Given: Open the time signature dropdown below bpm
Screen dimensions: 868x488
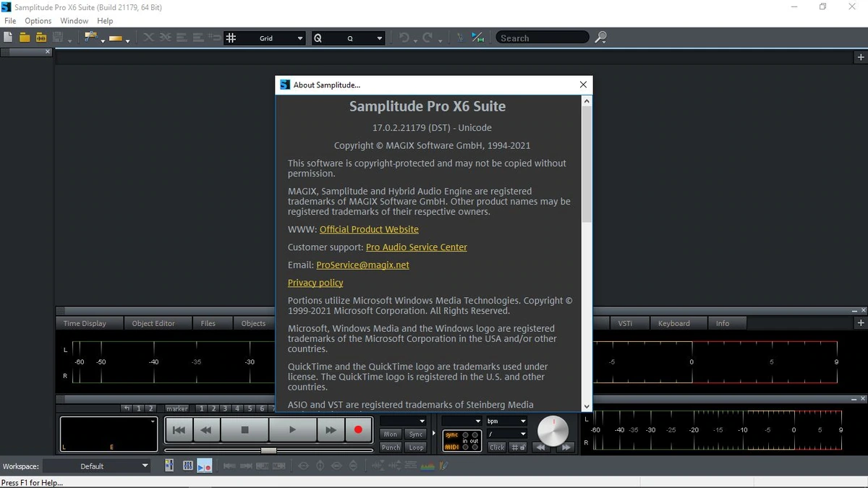Looking at the screenshot, I should (506, 434).
